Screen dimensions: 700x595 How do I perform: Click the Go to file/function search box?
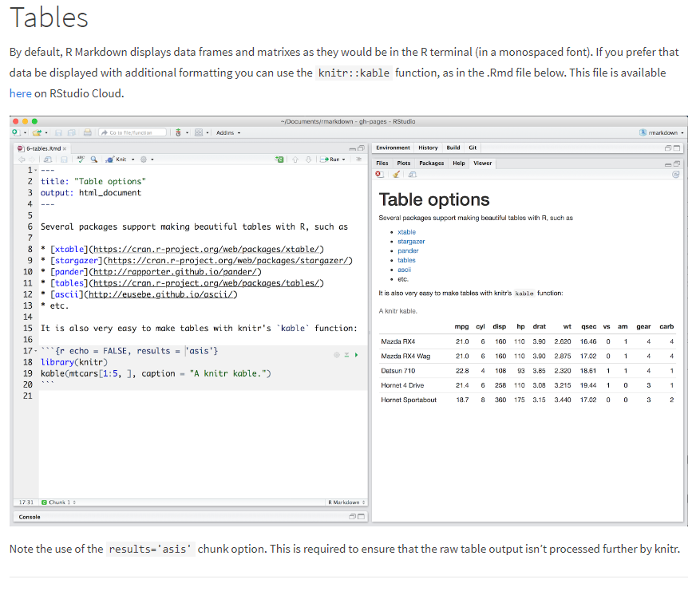132,132
